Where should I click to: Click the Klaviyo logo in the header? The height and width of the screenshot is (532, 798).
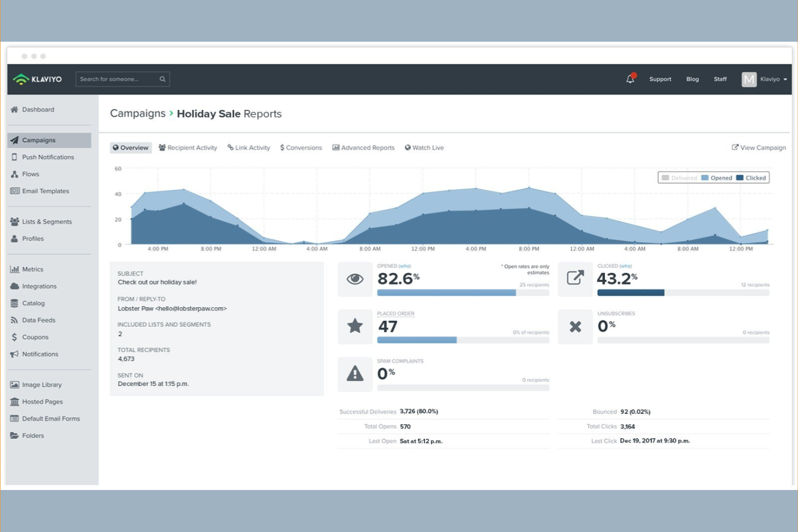[x=38, y=79]
